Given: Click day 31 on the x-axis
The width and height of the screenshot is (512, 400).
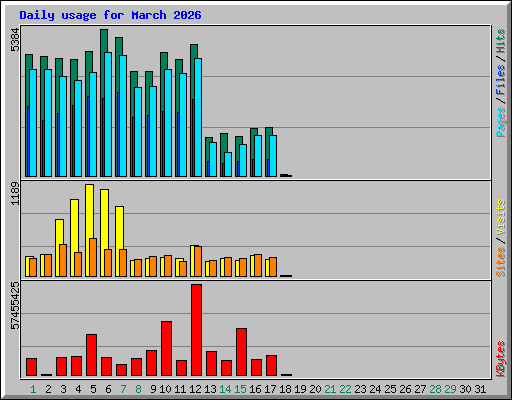Looking at the screenshot, I should tap(480, 389).
